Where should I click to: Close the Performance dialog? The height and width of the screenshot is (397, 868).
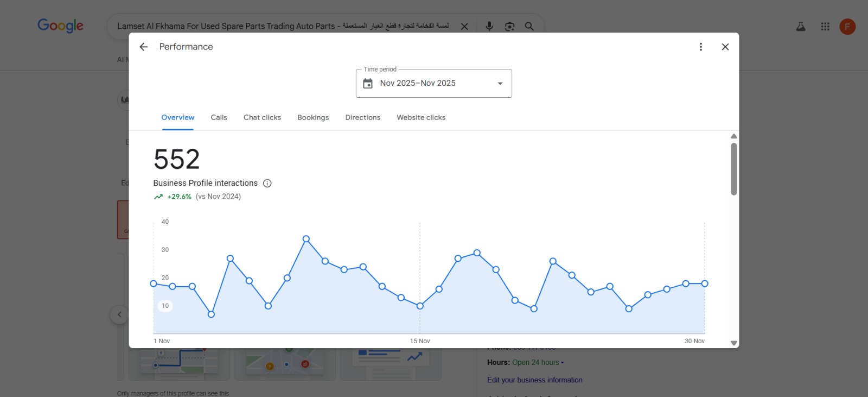pyautogui.click(x=725, y=47)
